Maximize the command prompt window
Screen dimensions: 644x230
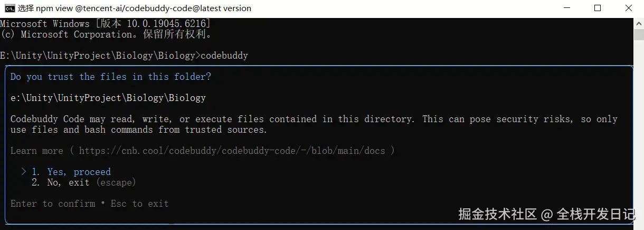(598, 8)
